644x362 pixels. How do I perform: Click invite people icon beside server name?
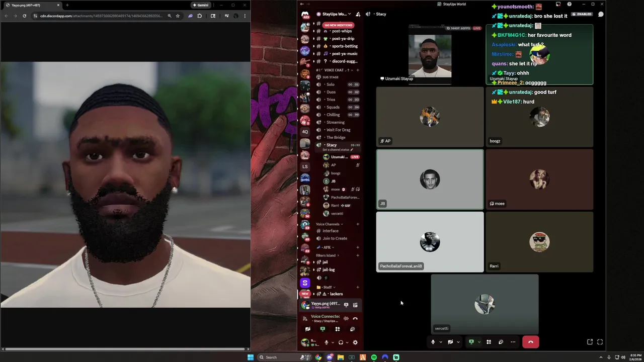(358, 14)
